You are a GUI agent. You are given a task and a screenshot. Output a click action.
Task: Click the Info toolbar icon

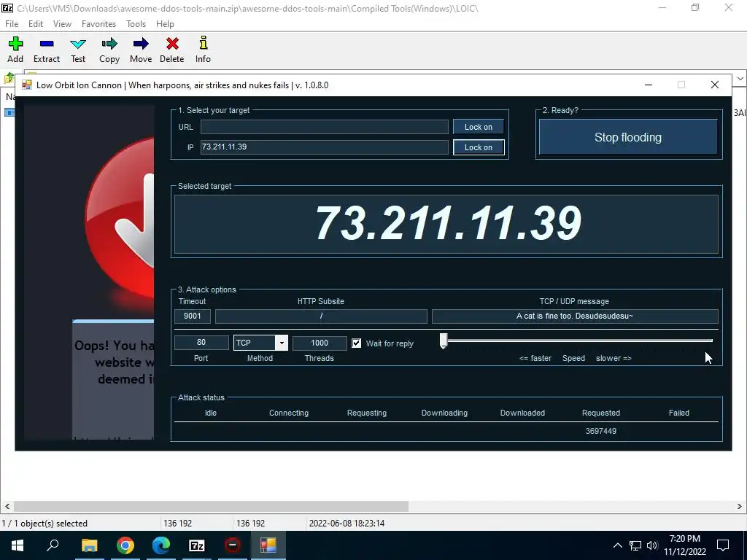204,43
